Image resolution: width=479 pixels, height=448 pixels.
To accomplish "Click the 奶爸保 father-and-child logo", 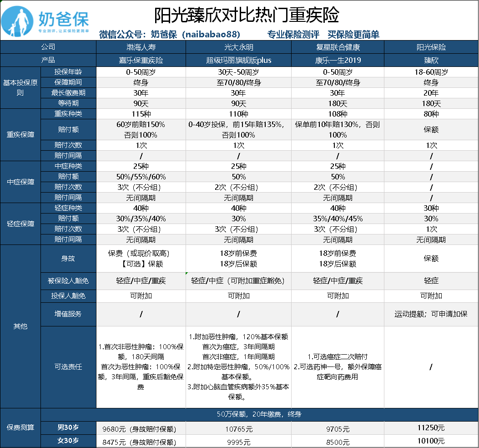I will click(17, 21).
